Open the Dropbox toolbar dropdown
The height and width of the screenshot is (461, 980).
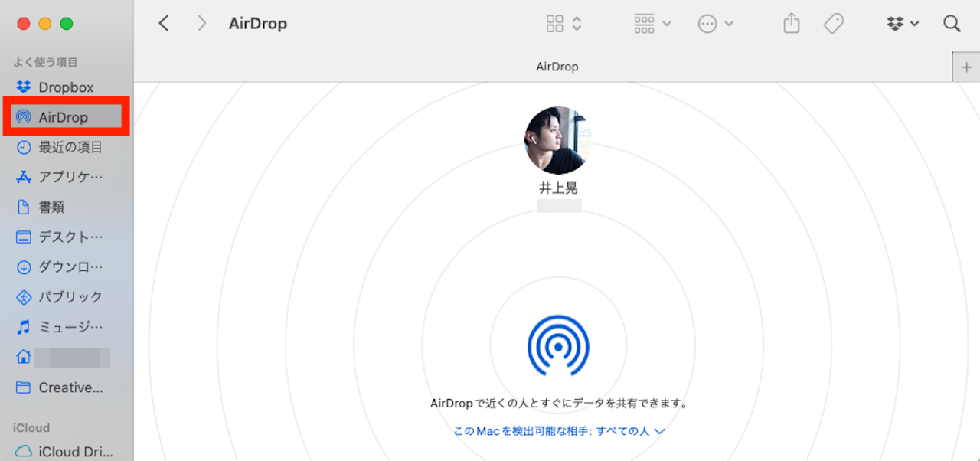coord(903,24)
